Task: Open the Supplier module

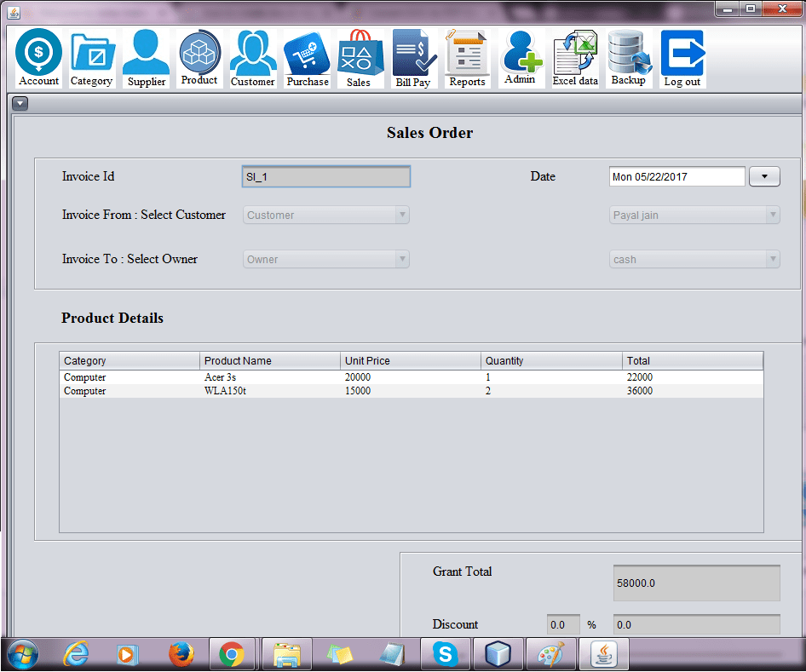Action: [146, 58]
